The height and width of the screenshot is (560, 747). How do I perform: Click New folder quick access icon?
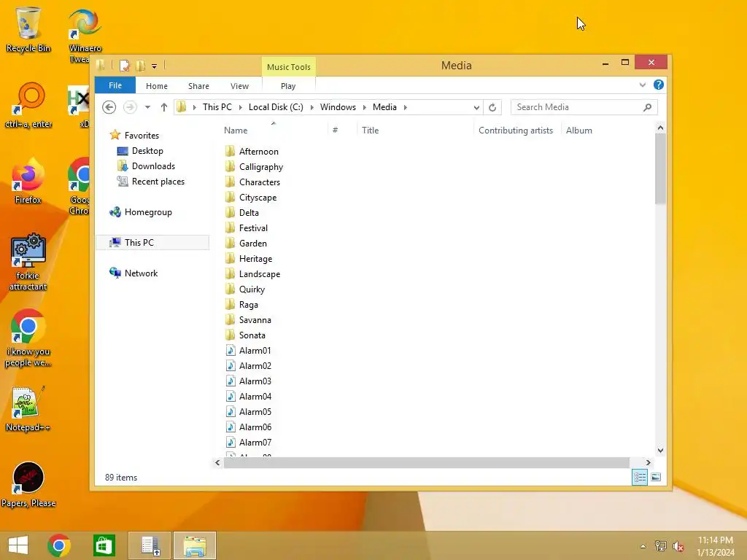(141, 66)
